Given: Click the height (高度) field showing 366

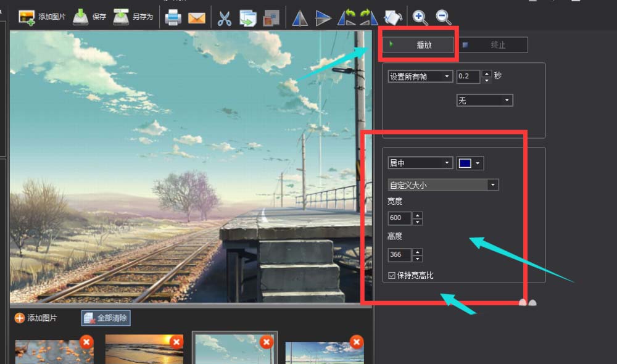Looking at the screenshot, I should click(x=399, y=255).
